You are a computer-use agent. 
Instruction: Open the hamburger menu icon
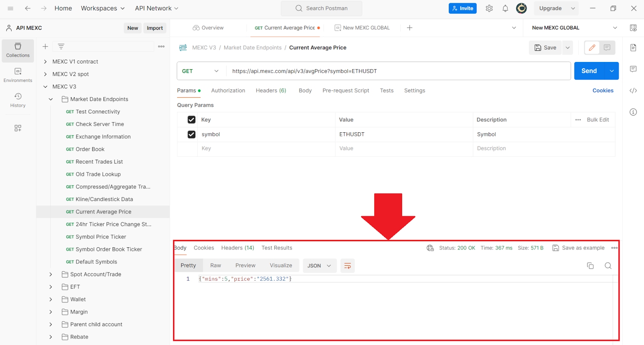pyautogui.click(x=10, y=8)
